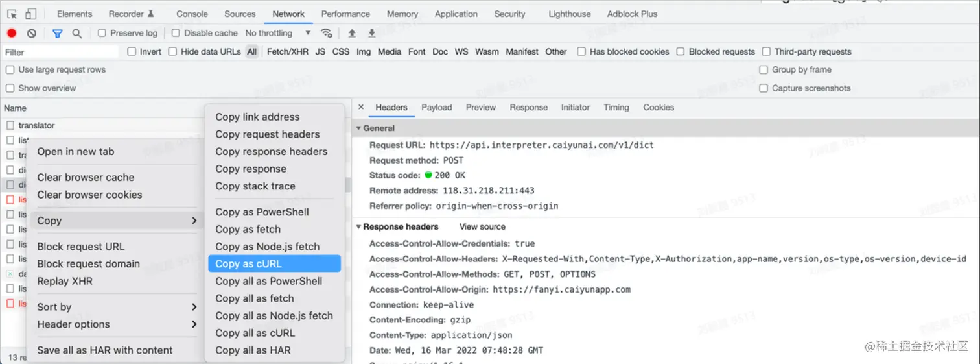
Task: Toggle the blue filter funnel icon
Action: coord(57,33)
